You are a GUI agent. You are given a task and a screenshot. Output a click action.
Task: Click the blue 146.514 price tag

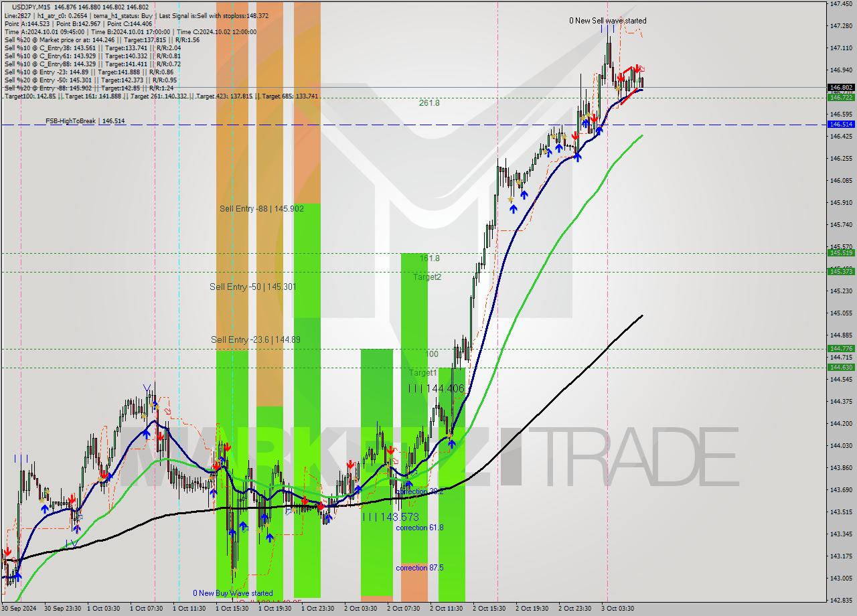click(x=841, y=125)
